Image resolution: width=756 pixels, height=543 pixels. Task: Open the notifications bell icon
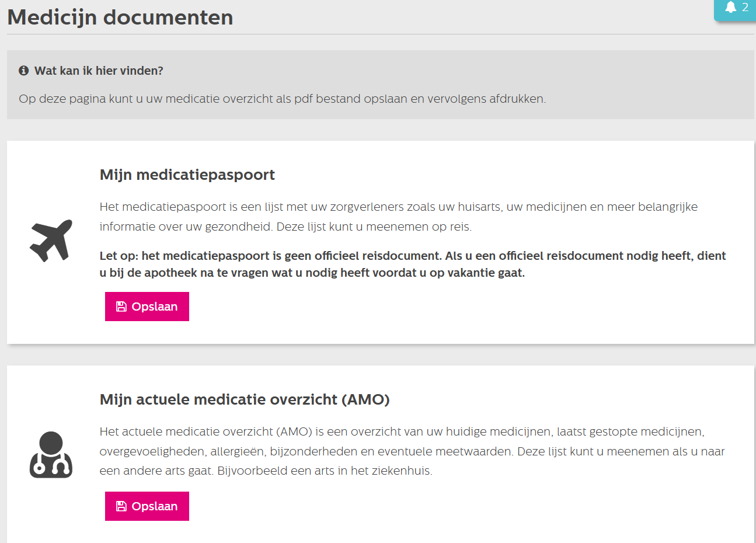tap(730, 8)
